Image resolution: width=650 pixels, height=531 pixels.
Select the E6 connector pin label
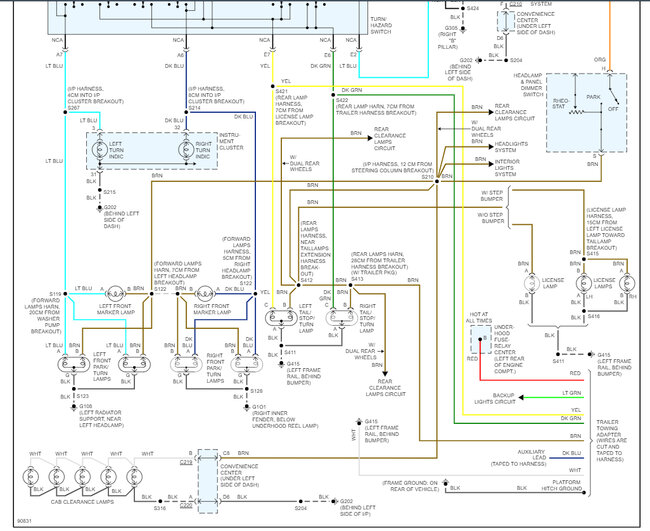(327, 55)
